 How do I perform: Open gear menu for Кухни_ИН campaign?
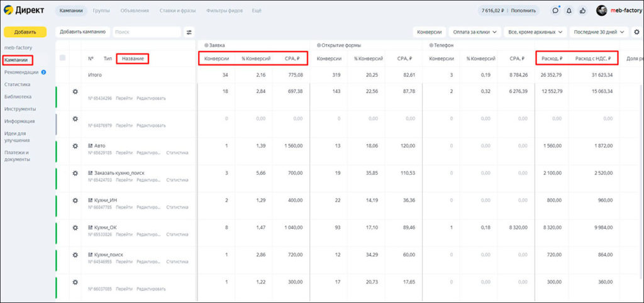coord(75,201)
